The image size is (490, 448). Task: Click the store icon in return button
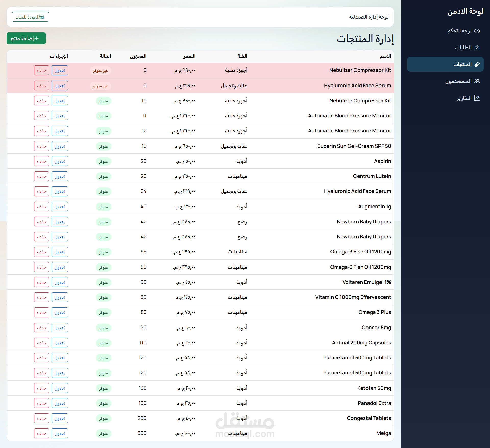click(41, 17)
